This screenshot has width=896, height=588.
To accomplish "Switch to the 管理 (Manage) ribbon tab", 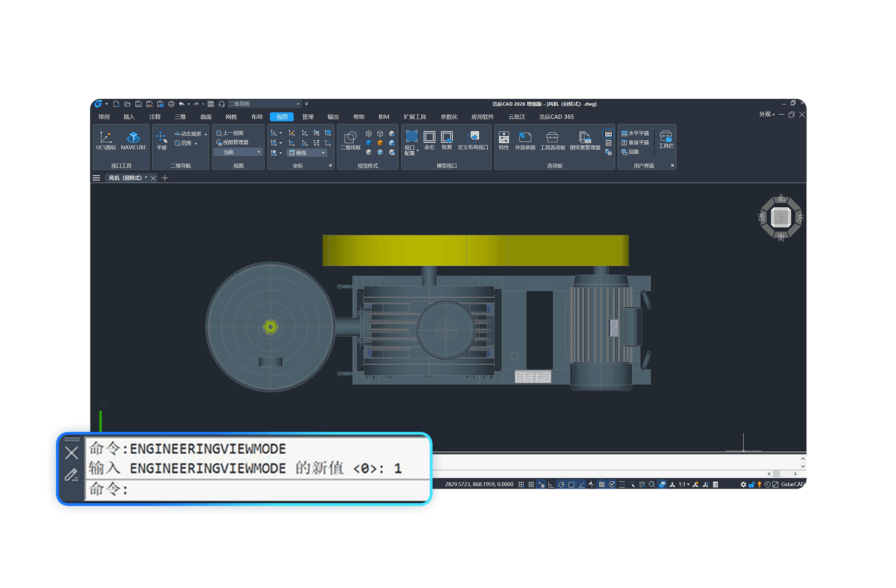I will click(x=308, y=117).
